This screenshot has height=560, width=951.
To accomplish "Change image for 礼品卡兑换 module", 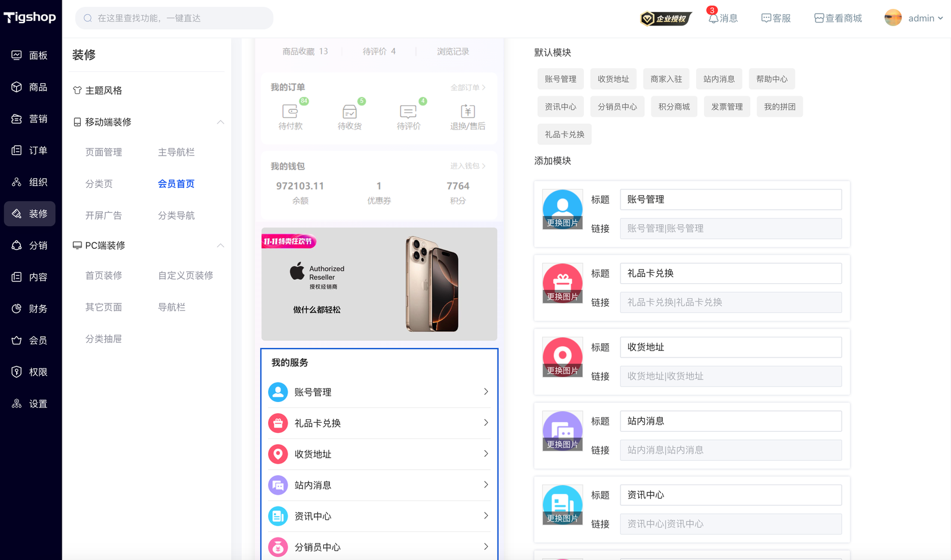I will pos(562,296).
